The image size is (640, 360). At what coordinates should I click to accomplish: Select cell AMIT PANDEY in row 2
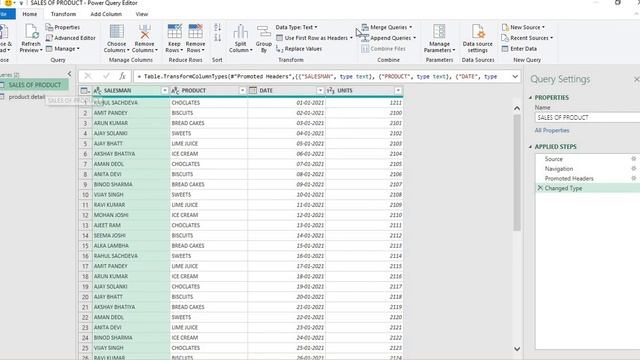tap(131, 113)
